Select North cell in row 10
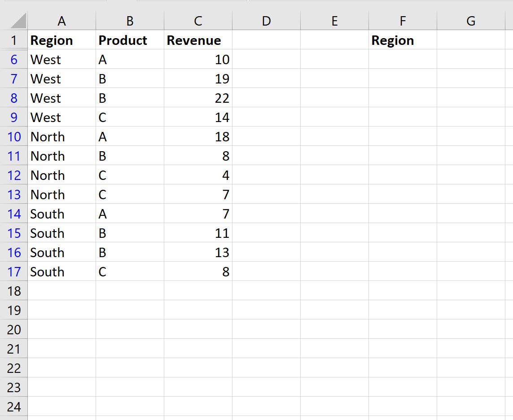 [x=61, y=136]
